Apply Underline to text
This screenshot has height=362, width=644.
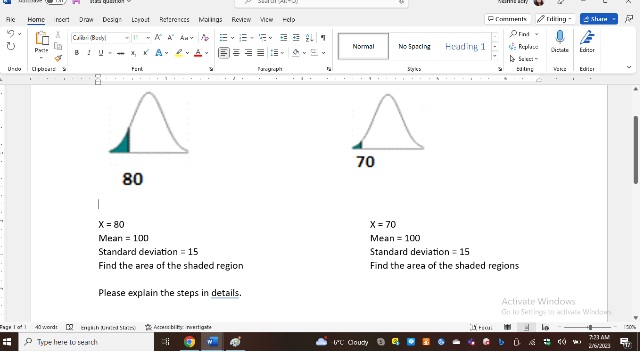[x=100, y=53]
